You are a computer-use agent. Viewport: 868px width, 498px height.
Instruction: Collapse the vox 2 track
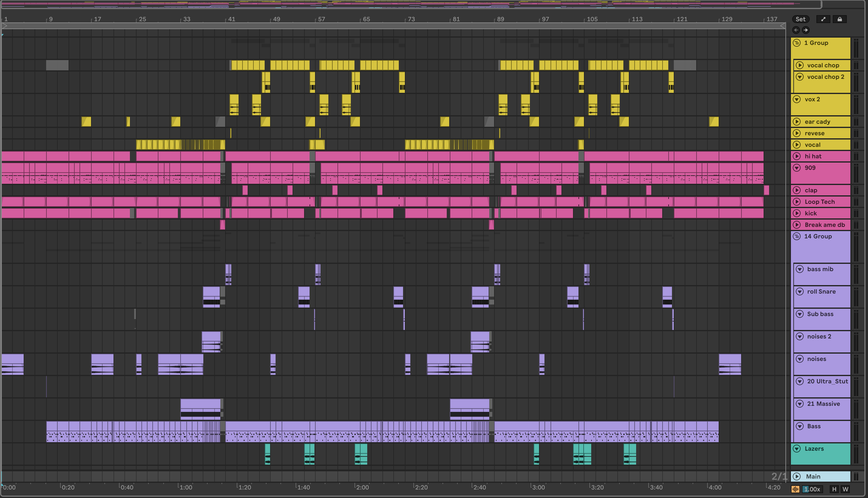point(797,99)
